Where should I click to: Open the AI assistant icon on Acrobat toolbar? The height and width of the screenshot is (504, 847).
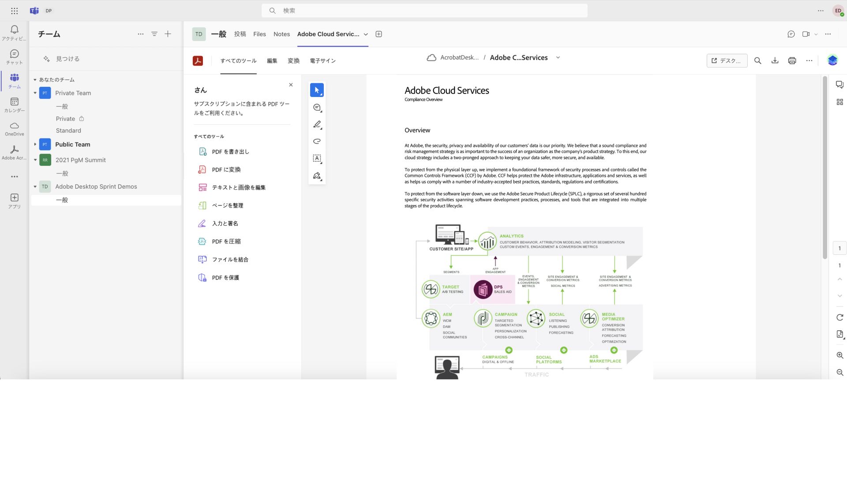coord(832,60)
